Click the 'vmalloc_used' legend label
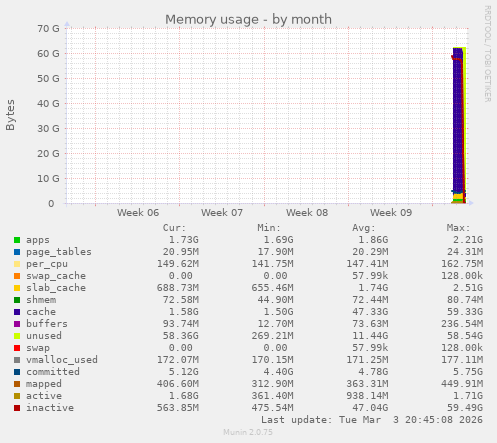This screenshot has height=443, width=497. tap(62, 360)
